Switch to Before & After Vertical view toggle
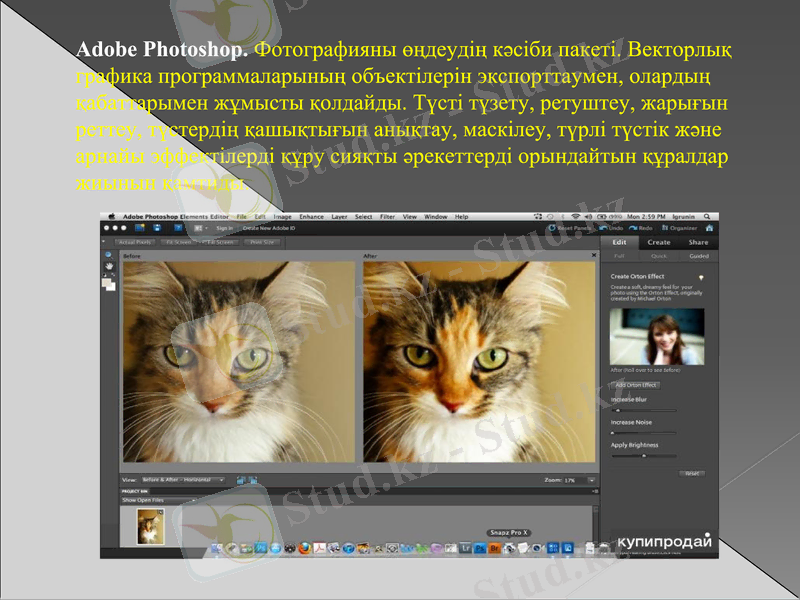The height and width of the screenshot is (600, 800). tap(253, 480)
